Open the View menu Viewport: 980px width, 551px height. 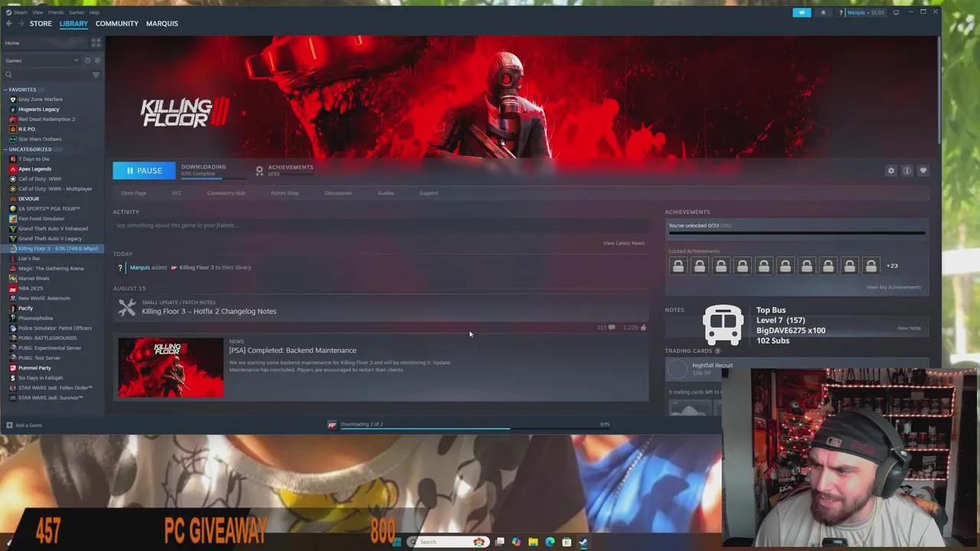[x=38, y=12]
